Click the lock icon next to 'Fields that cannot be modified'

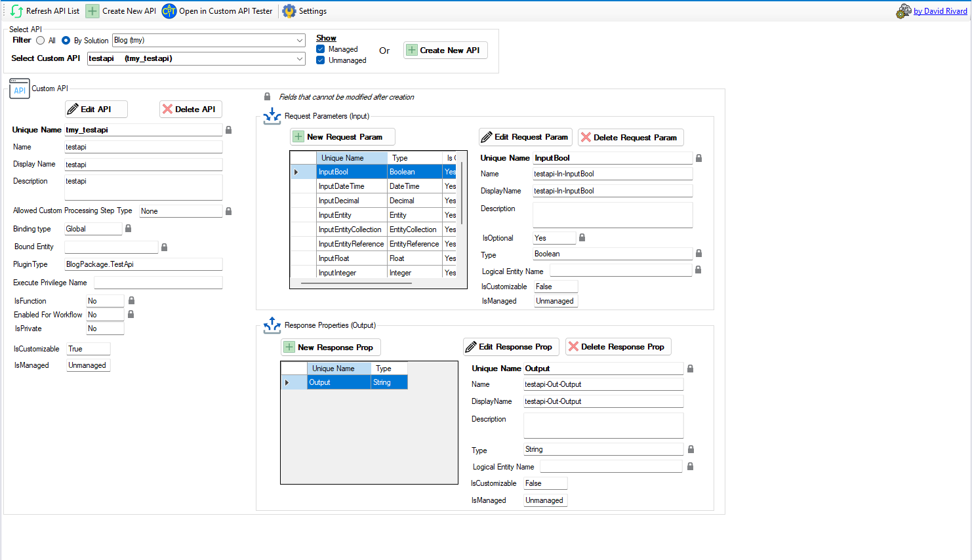click(267, 96)
